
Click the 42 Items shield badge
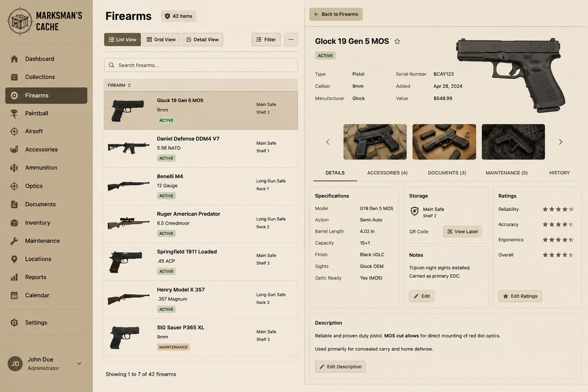(x=178, y=16)
